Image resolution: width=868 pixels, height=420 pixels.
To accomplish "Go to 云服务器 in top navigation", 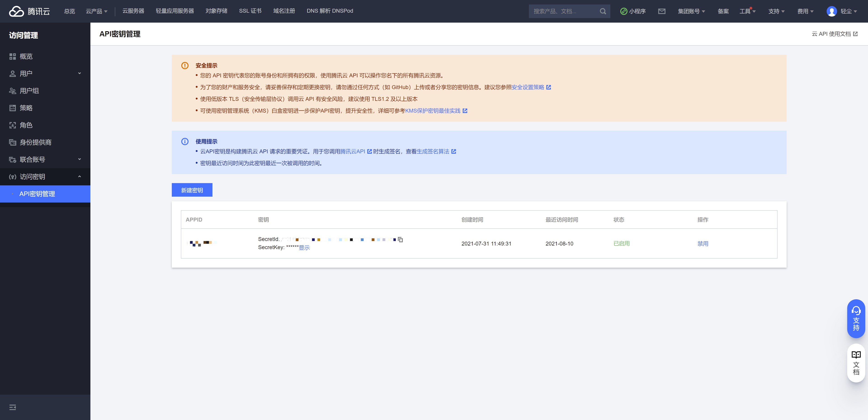I will click(x=133, y=11).
